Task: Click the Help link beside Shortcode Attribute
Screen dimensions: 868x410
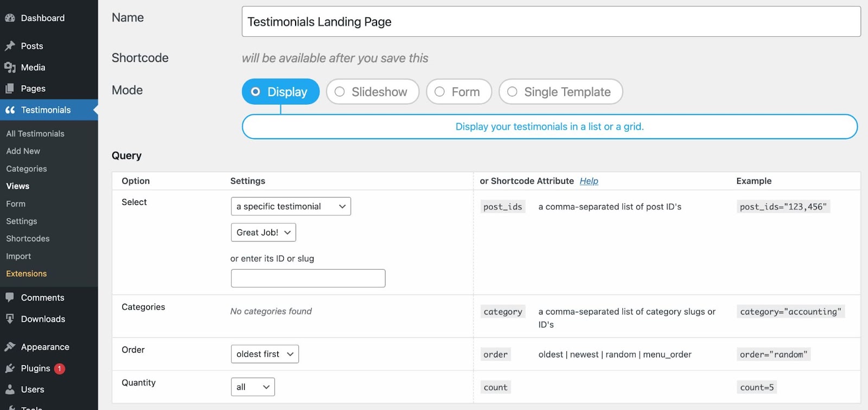Action: [589, 181]
